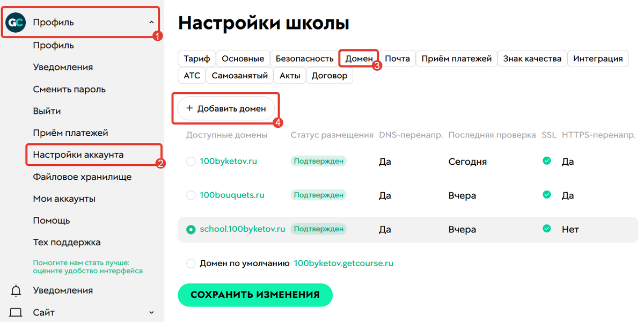Screen dimensions: 644x322
Task: Expand the Сайт sidebar section chevron
Action: (x=151, y=312)
